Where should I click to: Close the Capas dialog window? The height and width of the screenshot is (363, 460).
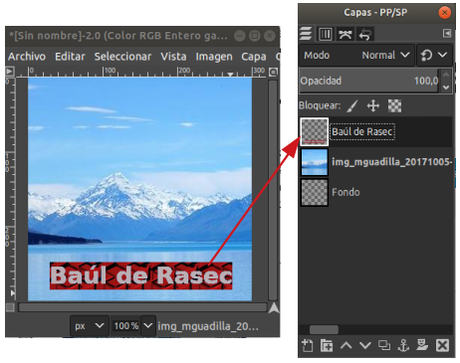point(444,13)
